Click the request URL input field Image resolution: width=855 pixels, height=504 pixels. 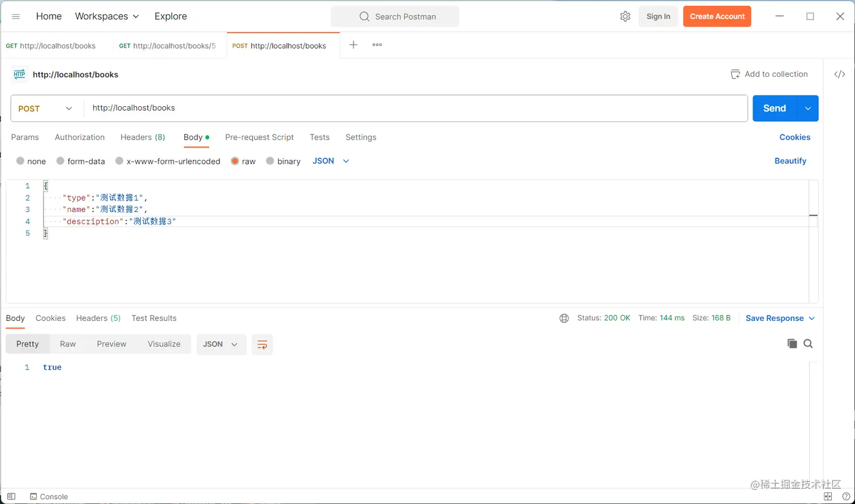tap(416, 108)
